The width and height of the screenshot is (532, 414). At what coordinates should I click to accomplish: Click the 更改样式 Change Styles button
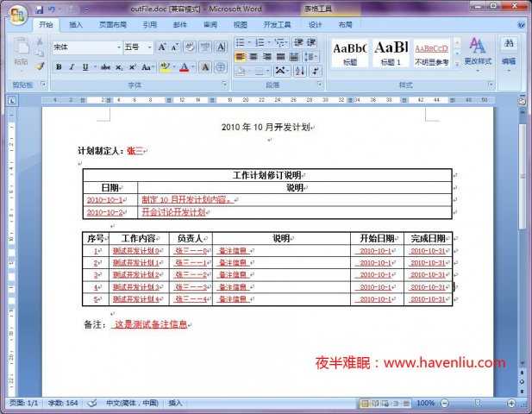pos(478,53)
